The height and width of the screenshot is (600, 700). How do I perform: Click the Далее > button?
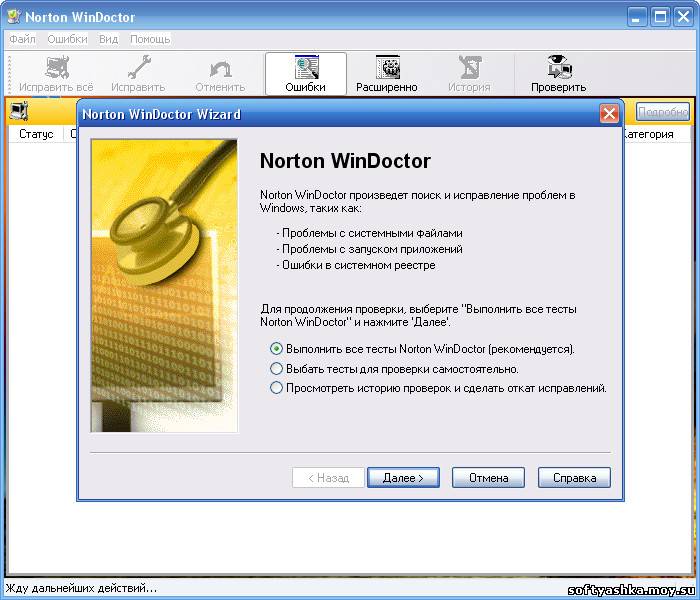[x=403, y=478]
